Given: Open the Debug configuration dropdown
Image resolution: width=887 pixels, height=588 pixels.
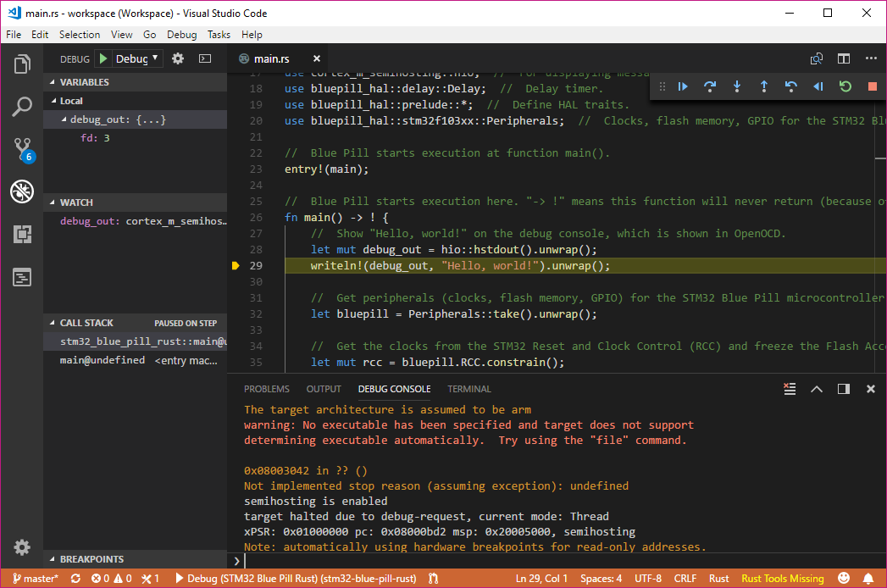Looking at the screenshot, I should point(137,58).
